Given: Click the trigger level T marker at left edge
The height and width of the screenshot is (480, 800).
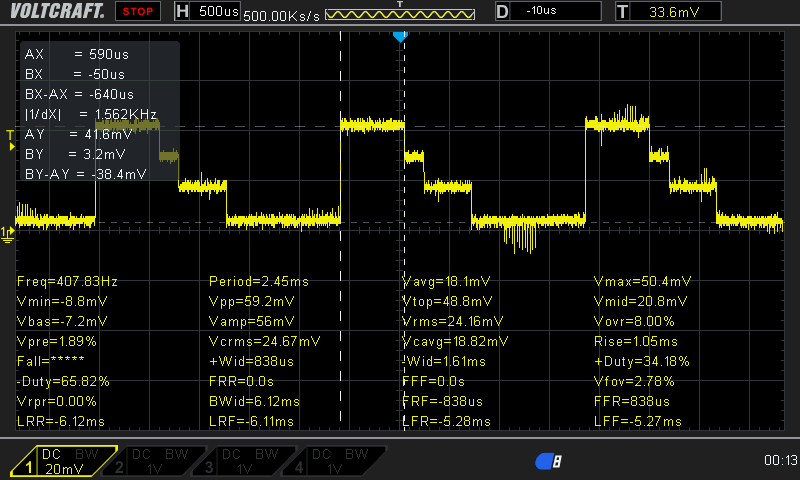Looking at the screenshot, I should [11, 135].
